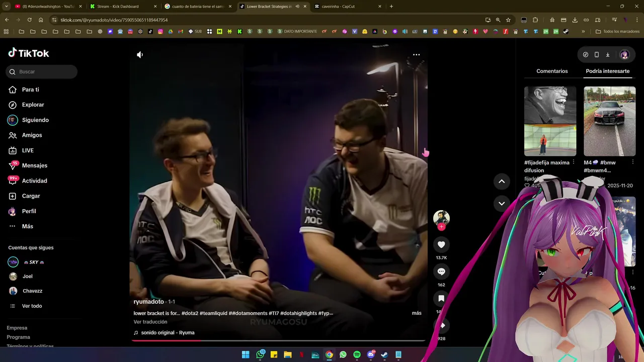Switch to Comentarios tab
This screenshot has height=362, width=644.
point(552,71)
